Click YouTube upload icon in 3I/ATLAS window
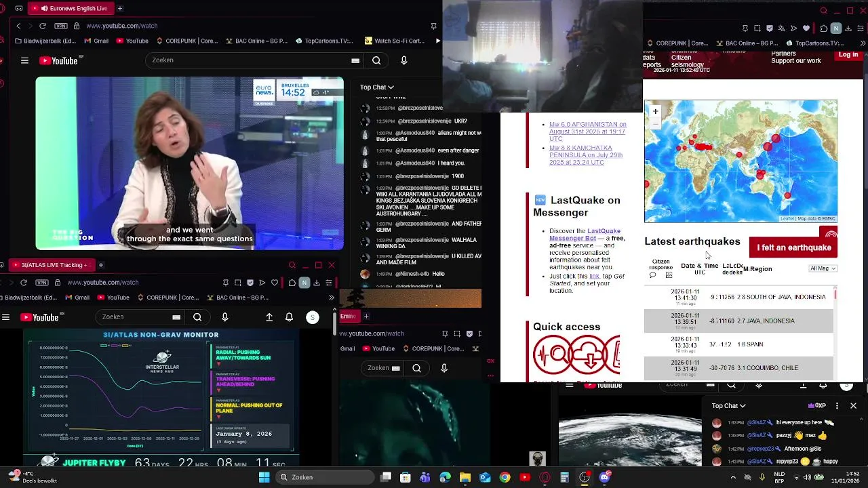 (x=269, y=317)
